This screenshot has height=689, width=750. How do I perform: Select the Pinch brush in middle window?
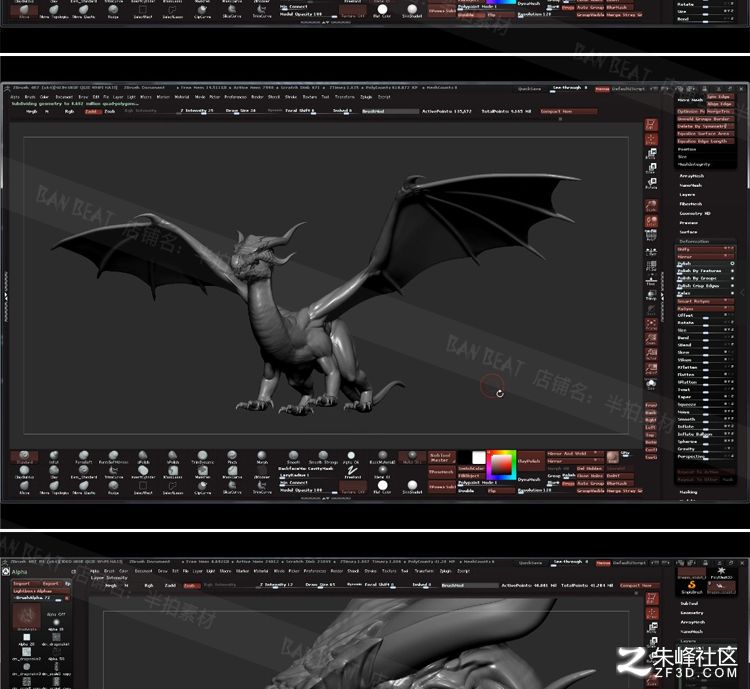232,457
